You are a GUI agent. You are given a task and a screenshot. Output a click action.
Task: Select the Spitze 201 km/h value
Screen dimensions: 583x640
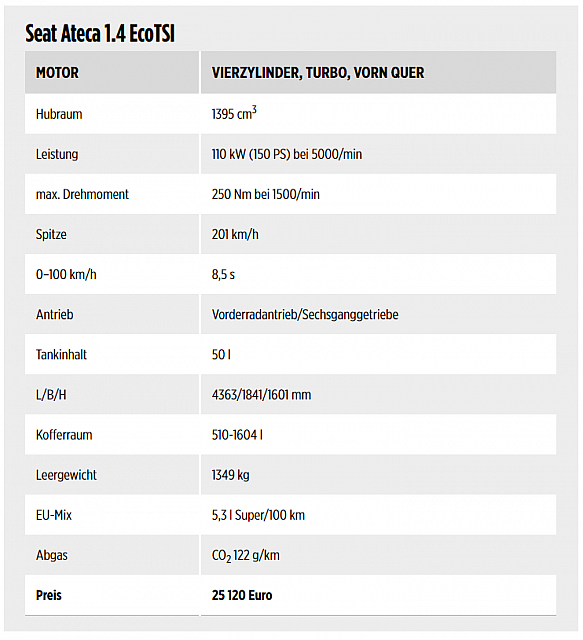235,234
